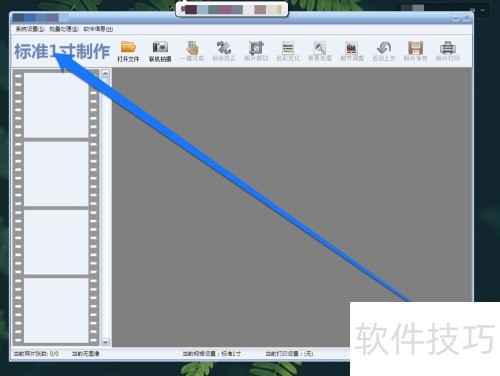Select the fourth empty filmstrip frame
Screen dimensions: 500x376
tap(56, 310)
